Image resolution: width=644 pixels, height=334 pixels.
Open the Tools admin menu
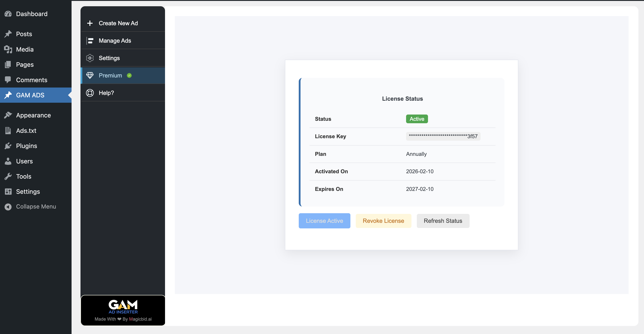coord(23,176)
